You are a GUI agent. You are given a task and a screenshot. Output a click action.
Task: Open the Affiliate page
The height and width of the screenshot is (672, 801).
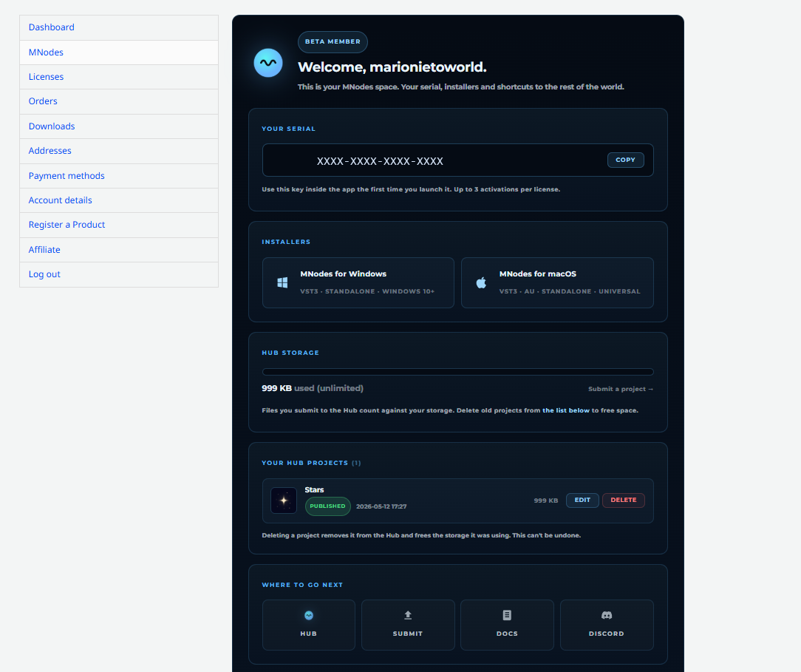coord(119,251)
